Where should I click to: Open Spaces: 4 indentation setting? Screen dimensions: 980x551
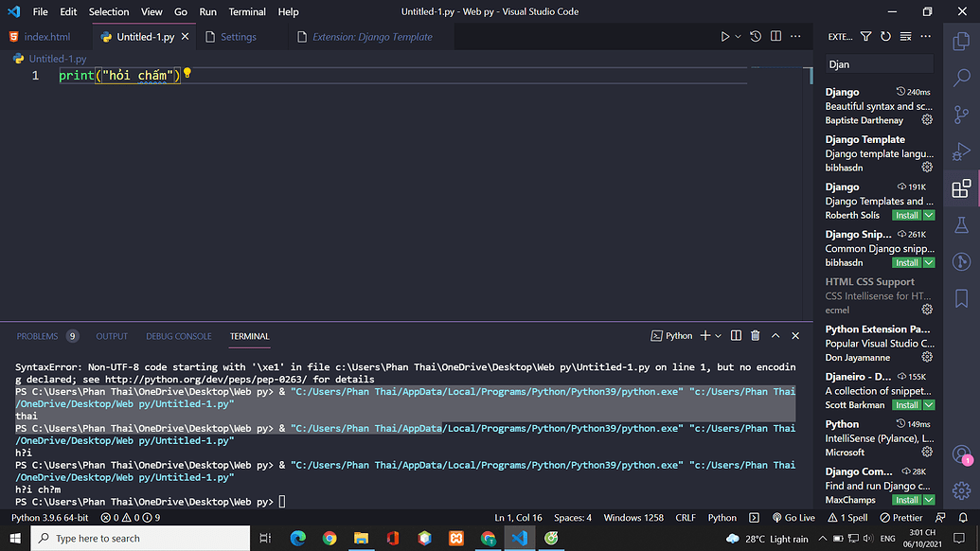573,518
